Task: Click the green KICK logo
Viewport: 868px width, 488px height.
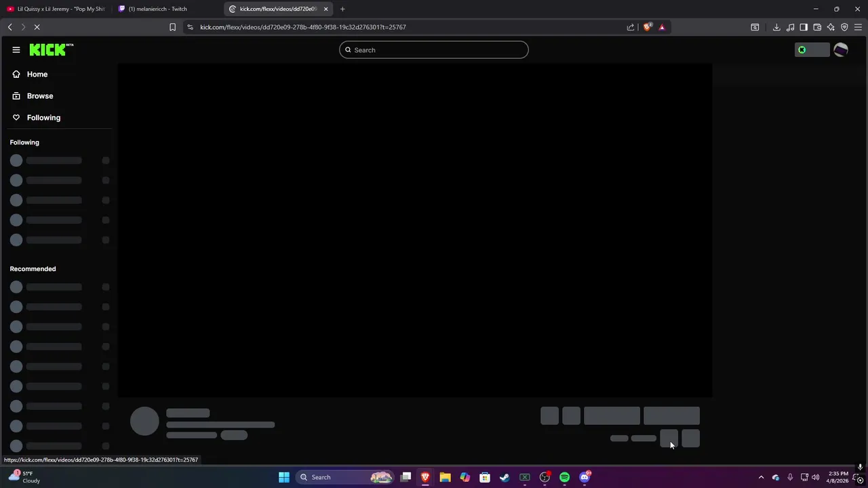Action: 52,49
